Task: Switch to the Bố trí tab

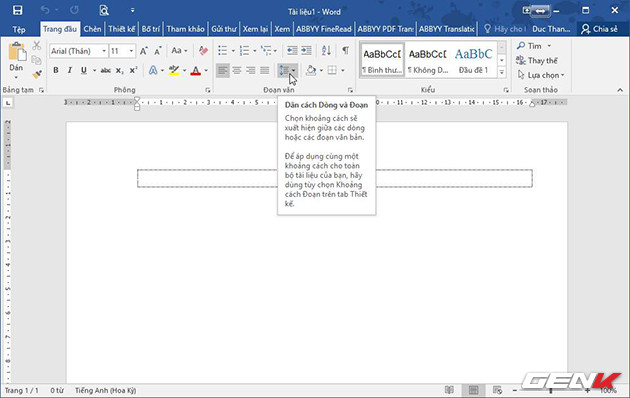Action: point(151,29)
